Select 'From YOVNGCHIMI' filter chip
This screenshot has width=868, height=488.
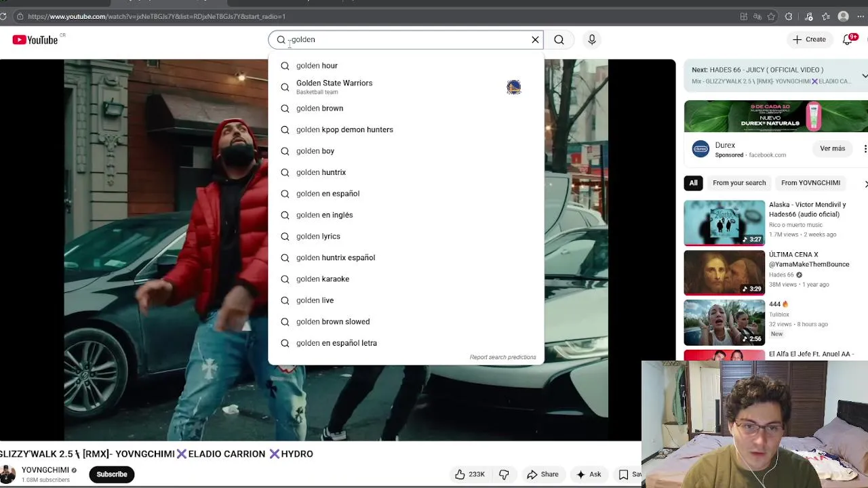[x=810, y=183]
